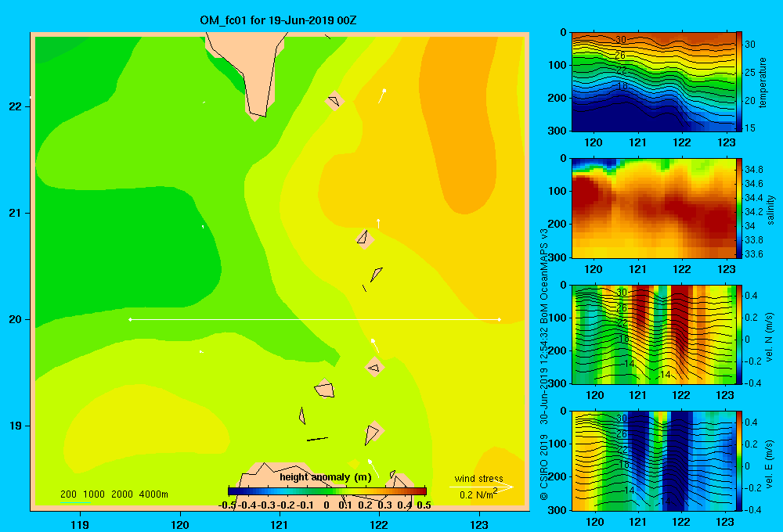783x532 pixels.
Task: Select the salinity section panel
Action: [653, 208]
